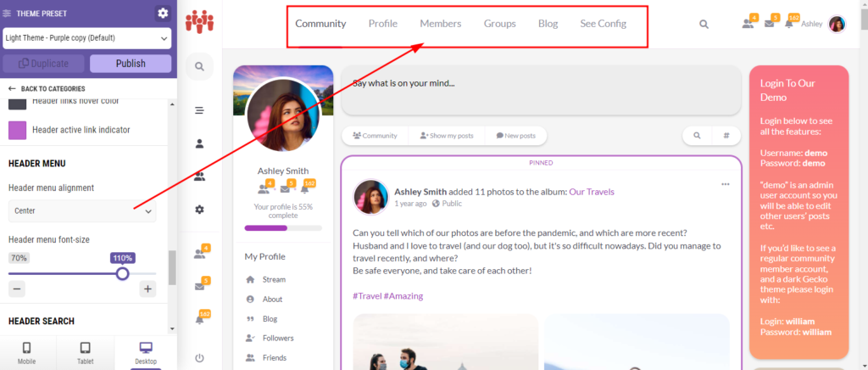Open the Groups menu item

coord(499,24)
